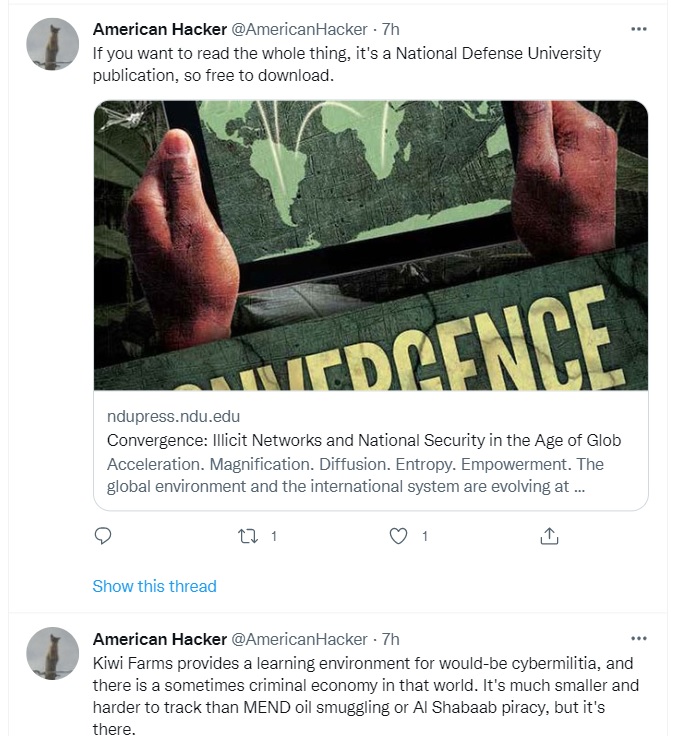Open the share tweet icon
This screenshot has width=677, height=736.
(x=548, y=536)
